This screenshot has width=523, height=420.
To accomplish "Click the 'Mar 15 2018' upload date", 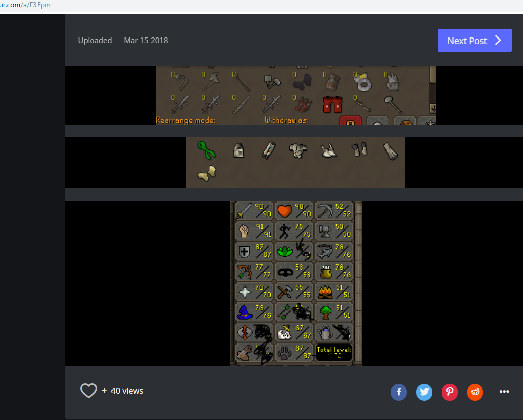I will [146, 41].
